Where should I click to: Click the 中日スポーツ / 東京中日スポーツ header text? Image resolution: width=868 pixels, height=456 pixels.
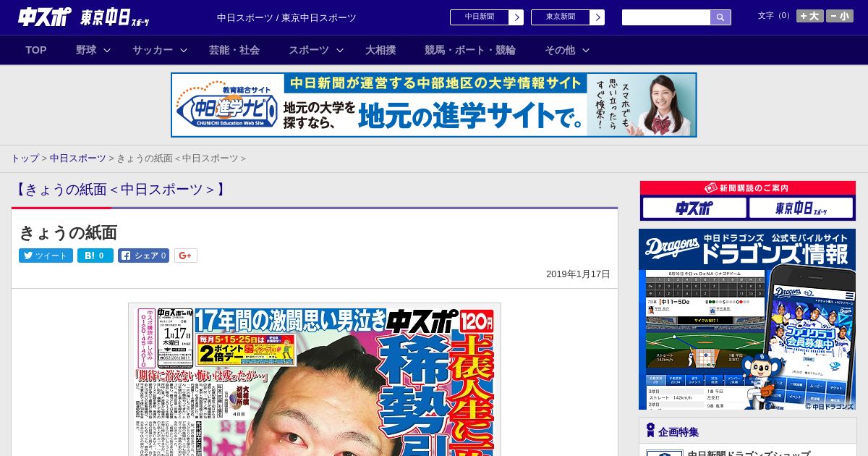tap(286, 17)
